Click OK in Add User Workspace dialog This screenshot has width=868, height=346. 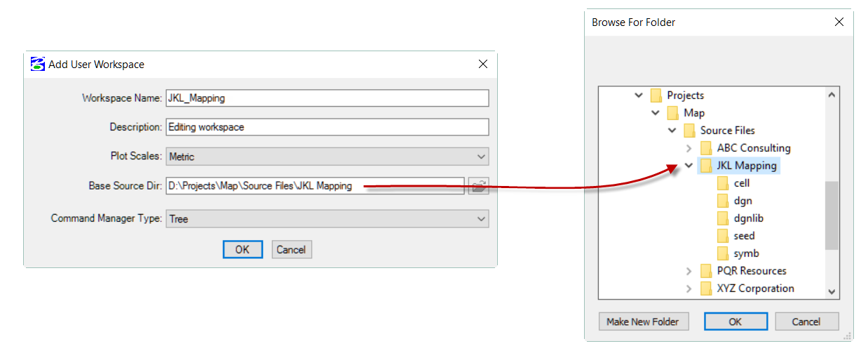243,249
